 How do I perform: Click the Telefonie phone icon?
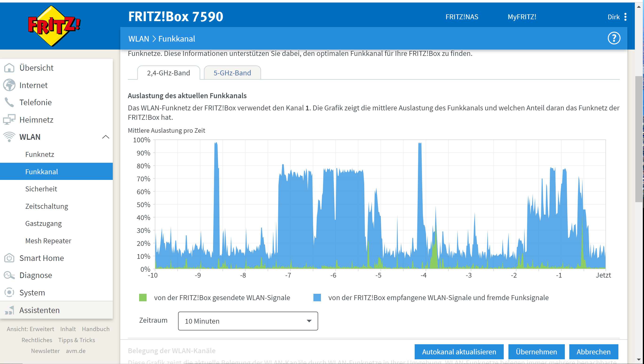point(9,102)
